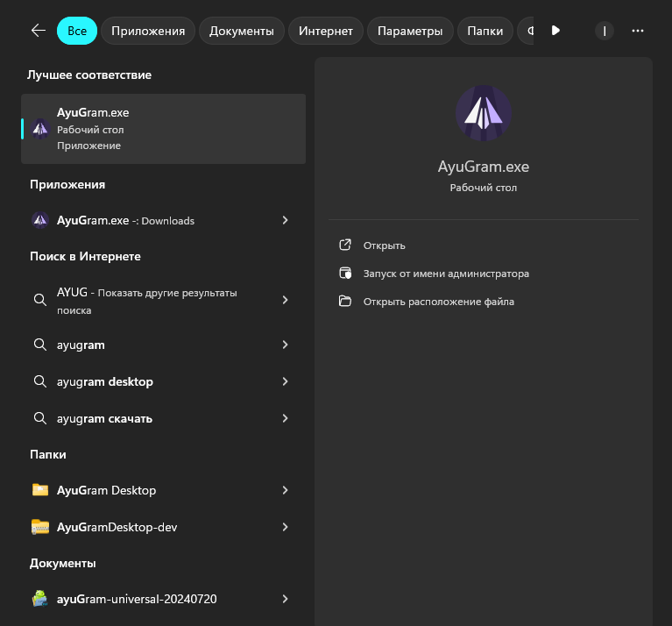The height and width of the screenshot is (626, 672).
Task: Open the AyuGram Desktop folder result
Action: tap(163, 490)
